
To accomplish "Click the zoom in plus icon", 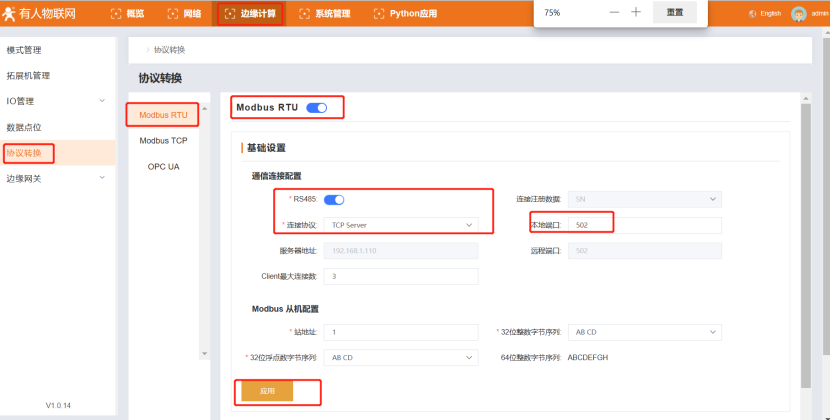I will point(636,12).
